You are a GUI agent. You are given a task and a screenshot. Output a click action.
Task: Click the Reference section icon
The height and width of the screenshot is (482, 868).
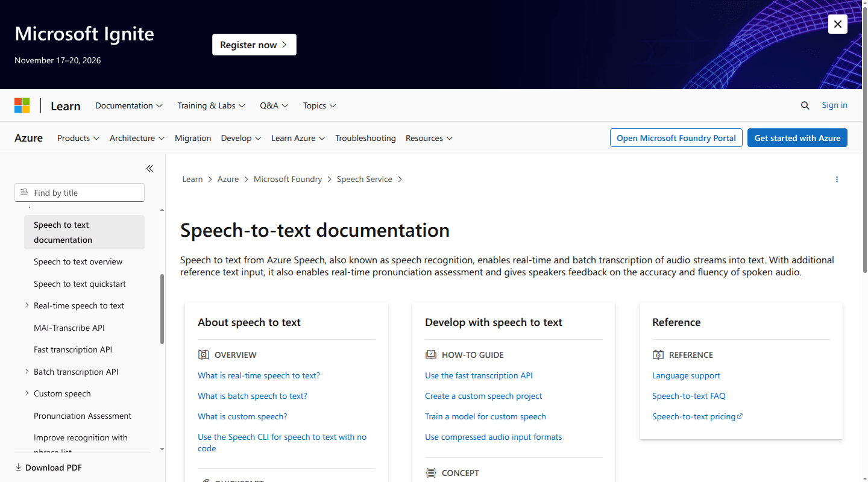(658, 355)
